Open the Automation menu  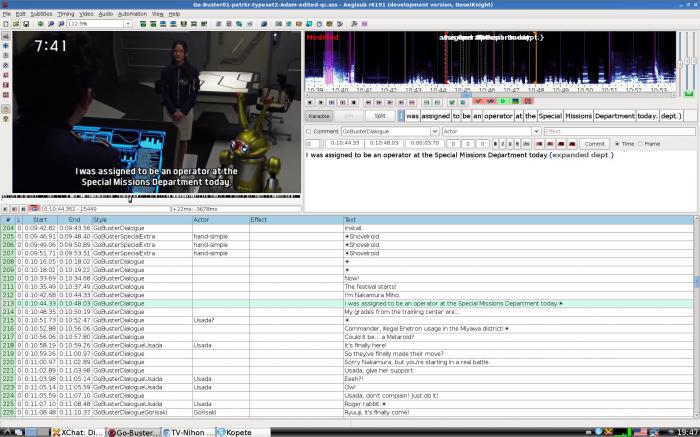click(x=132, y=14)
